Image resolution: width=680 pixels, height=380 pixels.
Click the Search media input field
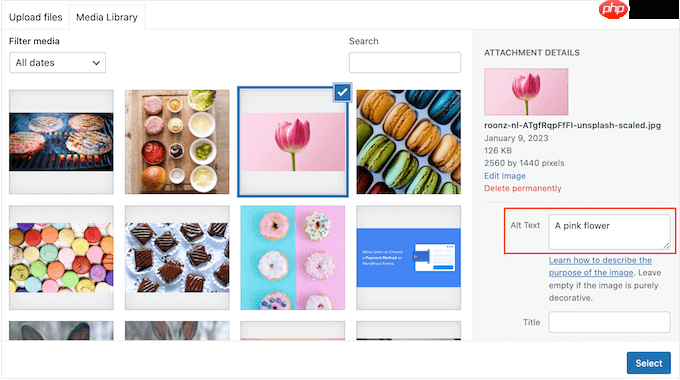(x=405, y=62)
